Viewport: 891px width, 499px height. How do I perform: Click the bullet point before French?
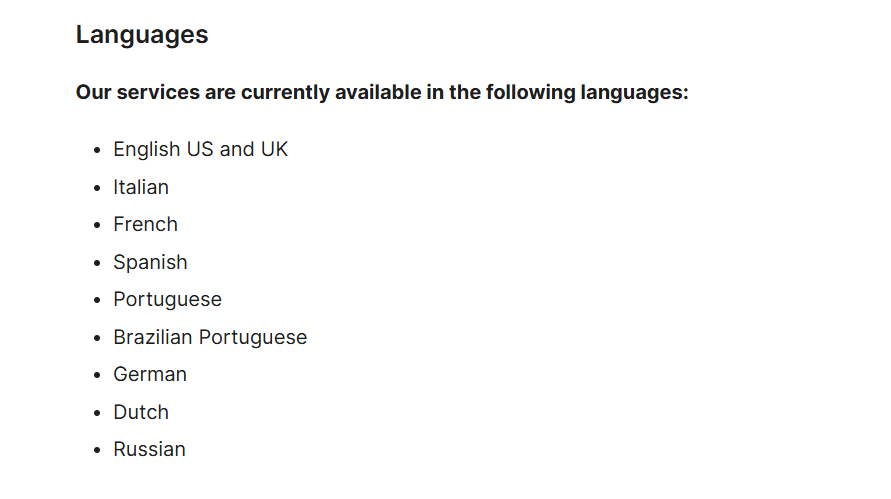coord(97,226)
